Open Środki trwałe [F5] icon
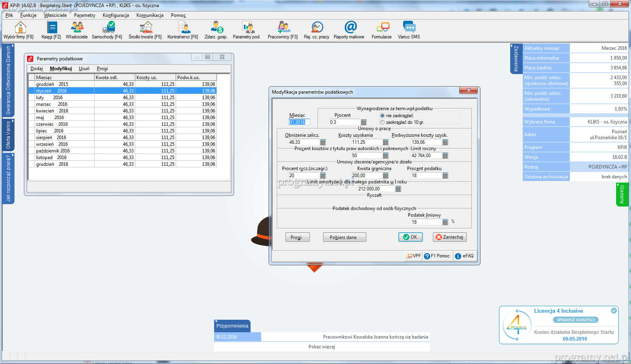Screen dimensions: 631x364 (x=145, y=28)
